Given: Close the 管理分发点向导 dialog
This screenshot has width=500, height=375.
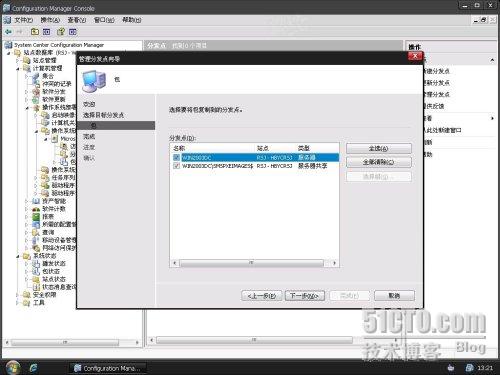Looking at the screenshot, I should click(415, 56).
